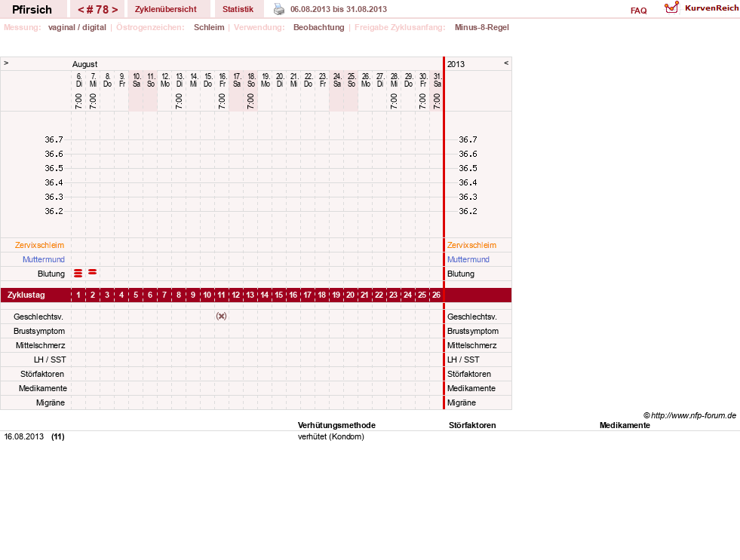The height and width of the screenshot is (560, 740).
Task: Click right Migräne row label
Action: tap(462, 402)
